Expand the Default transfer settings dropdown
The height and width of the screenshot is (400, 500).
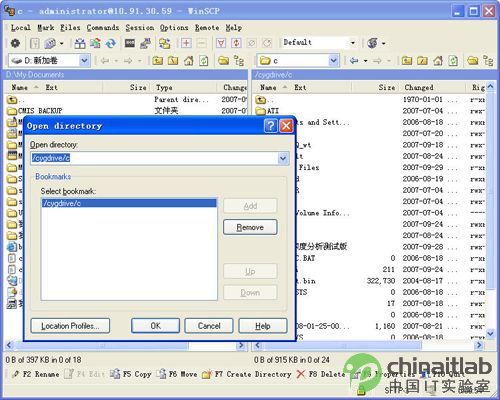pos(353,43)
